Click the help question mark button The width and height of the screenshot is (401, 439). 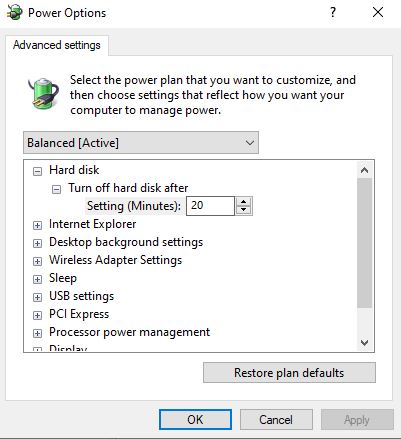point(333,13)
